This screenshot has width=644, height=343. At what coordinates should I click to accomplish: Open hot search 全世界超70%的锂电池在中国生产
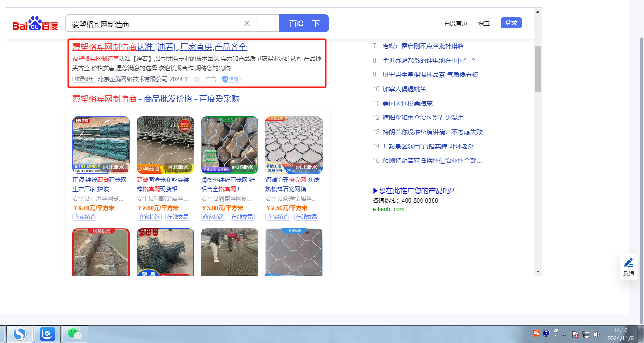click(429, 60)
